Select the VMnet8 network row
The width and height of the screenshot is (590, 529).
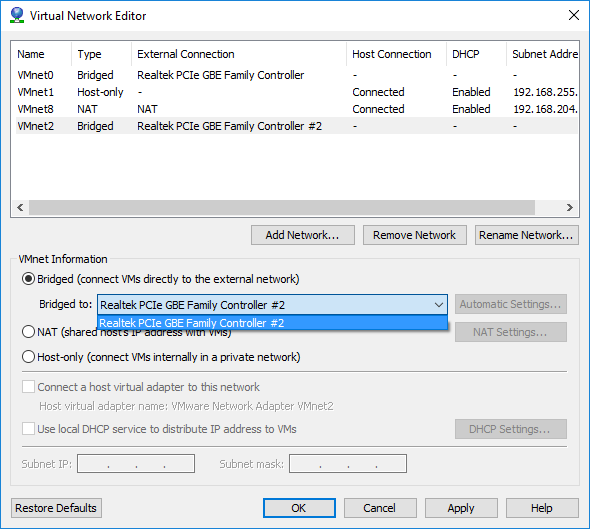coord(296,109)
